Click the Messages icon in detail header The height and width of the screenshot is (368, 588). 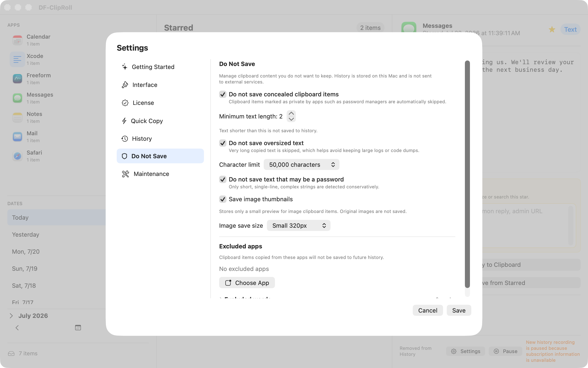point(409,27)
